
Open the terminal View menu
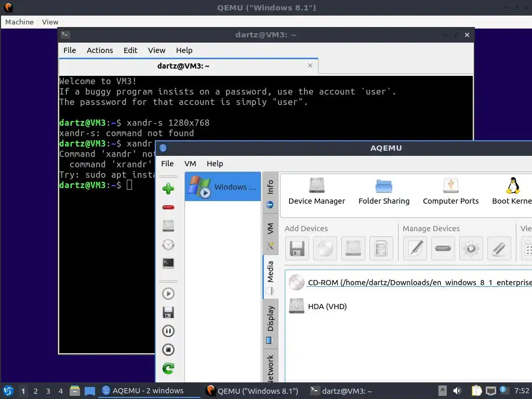pos(156,50)
